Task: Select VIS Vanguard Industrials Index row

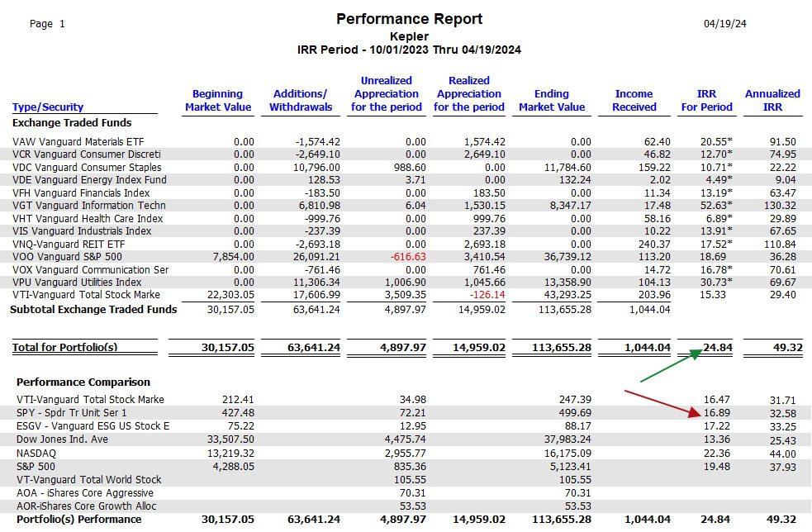Action: 406,231
